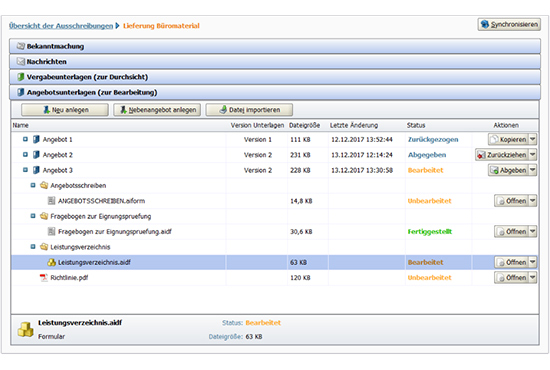Screen dimensions: 550x370
Task: Collapse the Leistungsverzeichnis folder node
Action: pos(33,247)
